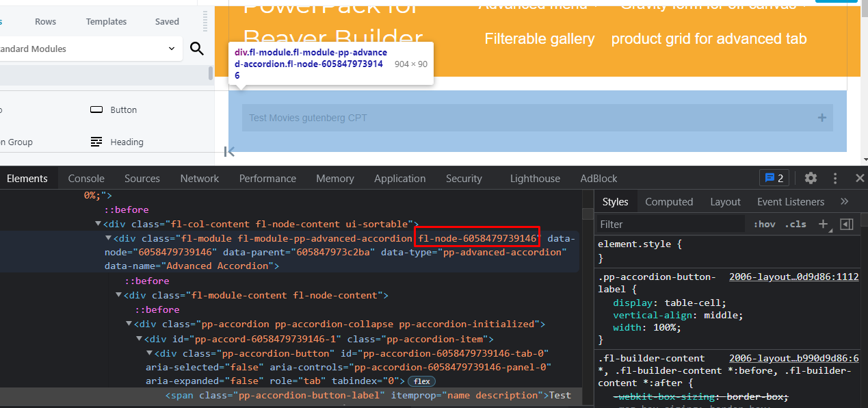
Task: Open the Network tab
Action: [x=200, y=178]
